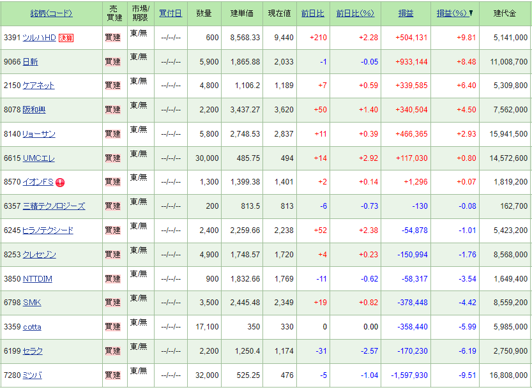Open the NTTDIM stock link
This screenshot has height=392, width=532.
tap(37, 279)
